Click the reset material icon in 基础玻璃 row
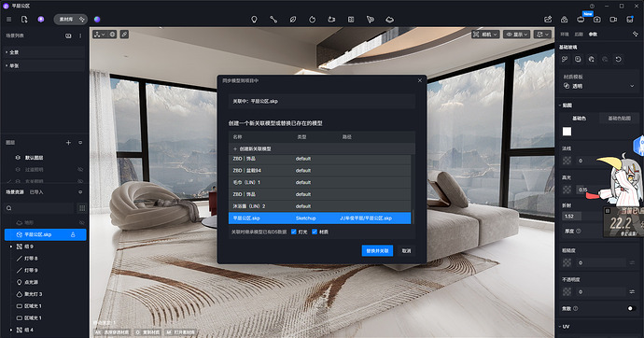 618,59
